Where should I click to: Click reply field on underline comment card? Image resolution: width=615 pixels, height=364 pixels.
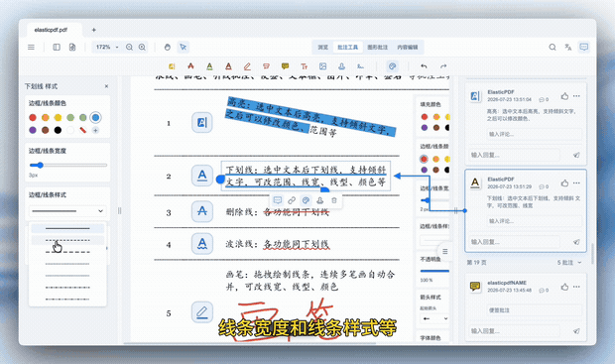(515, 242)
